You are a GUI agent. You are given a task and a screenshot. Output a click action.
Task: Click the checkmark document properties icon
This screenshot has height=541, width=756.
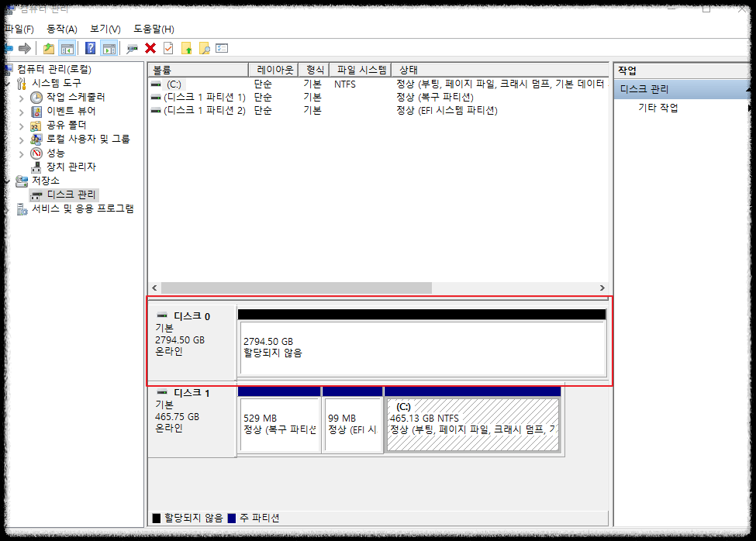tap(168, 48)
